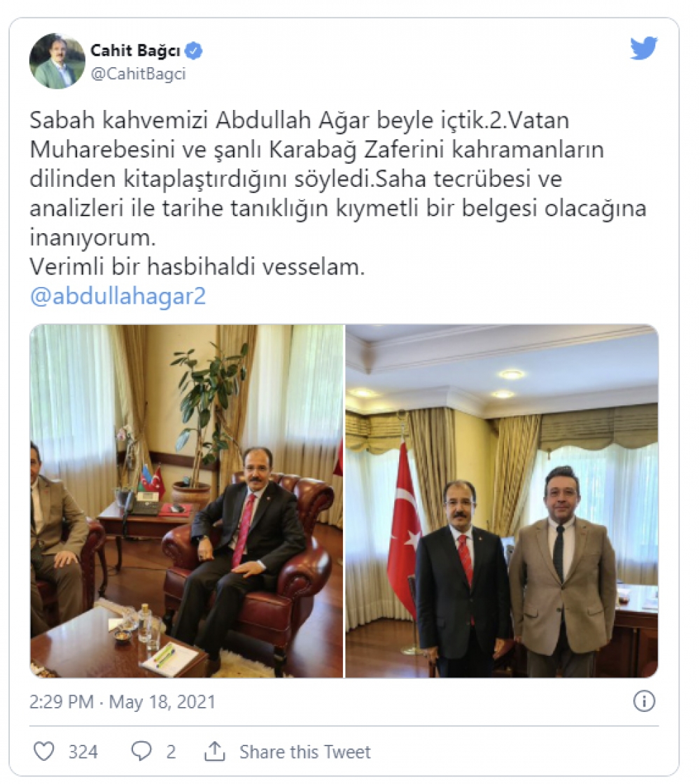Click the 2:29 PM May 18, 2021 timestamp
The width and height of the screenshot is (700, 784).
[x=122, y=702]
